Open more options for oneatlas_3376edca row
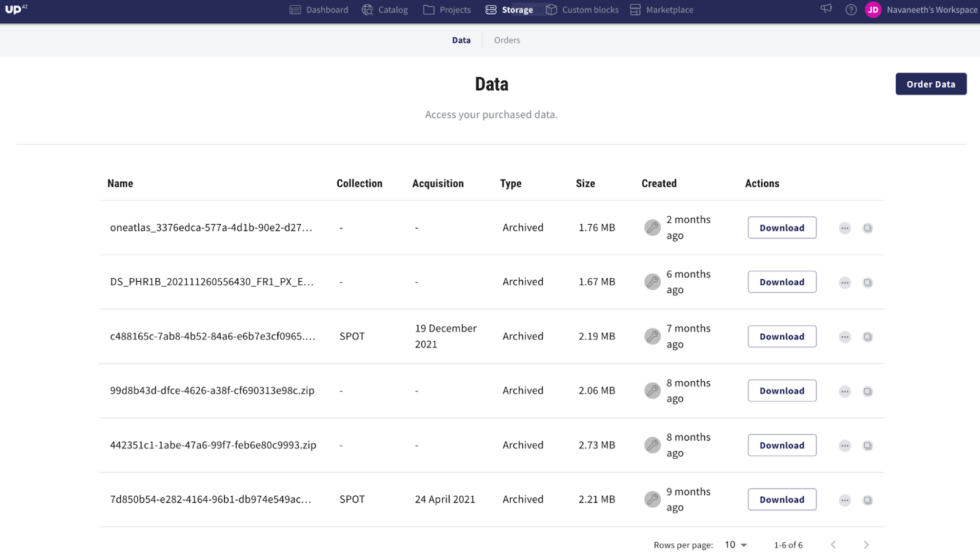Screen dimensions: 980x555 [845, 228]
